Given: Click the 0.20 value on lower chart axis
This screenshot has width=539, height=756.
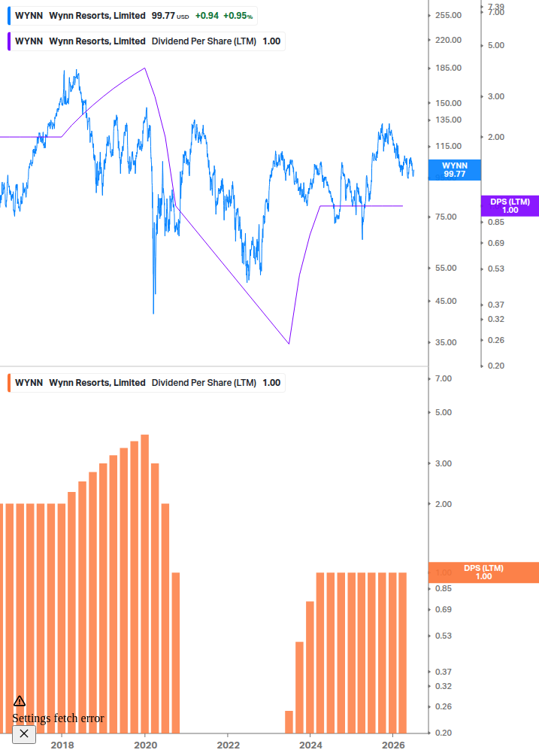Looking at the screenshot, I should 444,733.
